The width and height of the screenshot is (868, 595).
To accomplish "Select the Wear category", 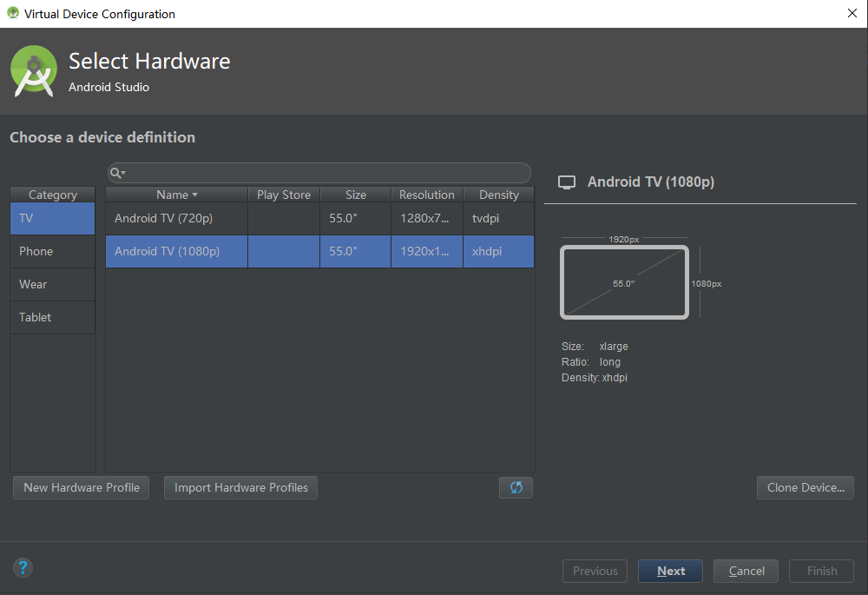I will pos(53,284).
